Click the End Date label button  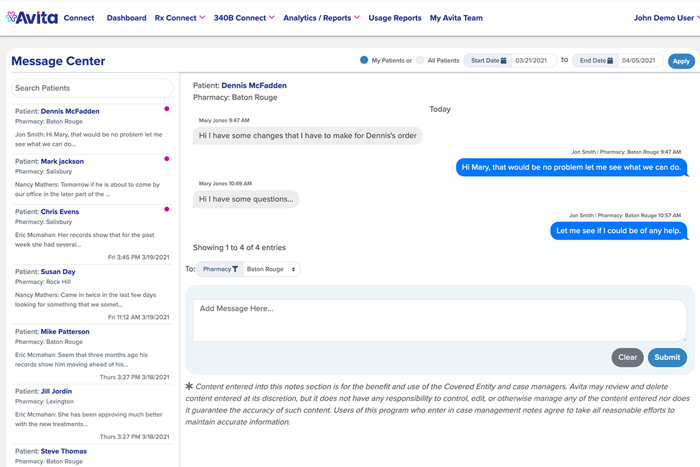(x=596, y=60)
